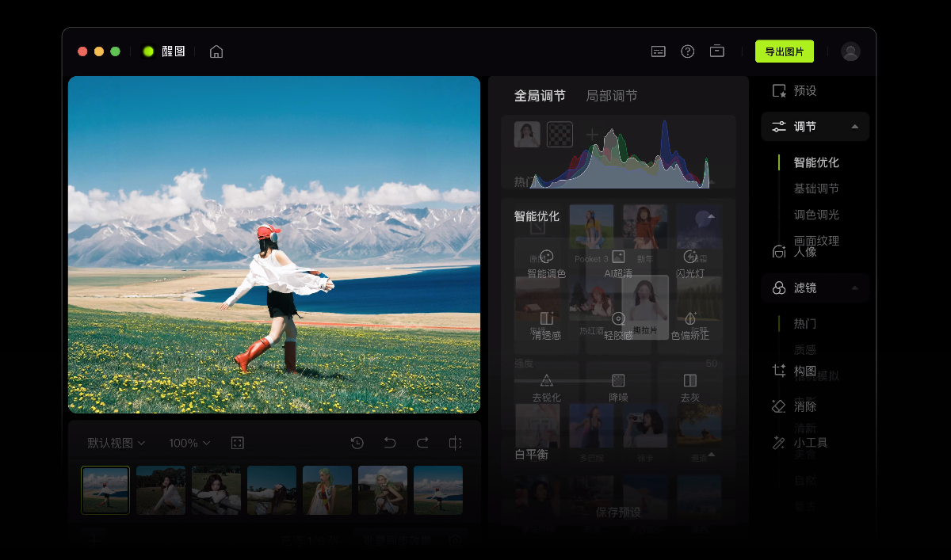951x560 pixels.
Task: Click the fit-to-screen icon
Action: click(238, 443)
